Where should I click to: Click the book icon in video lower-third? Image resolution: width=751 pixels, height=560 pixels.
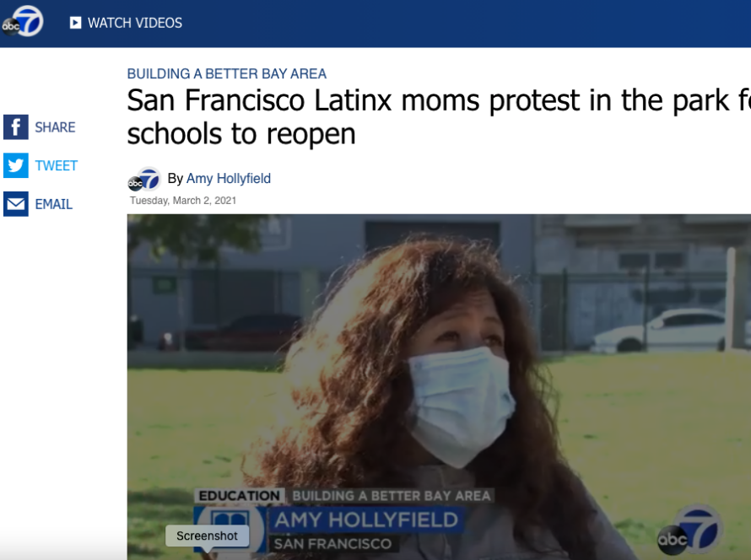(230, 522)
